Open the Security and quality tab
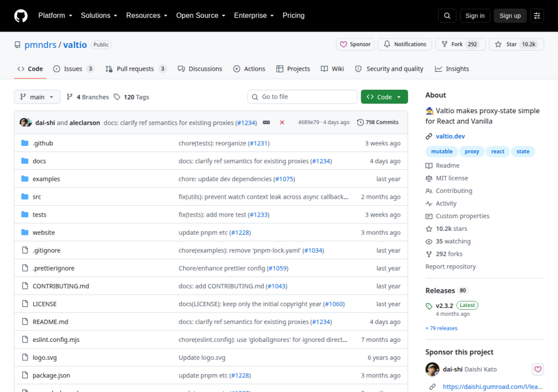 coord(389,69)
